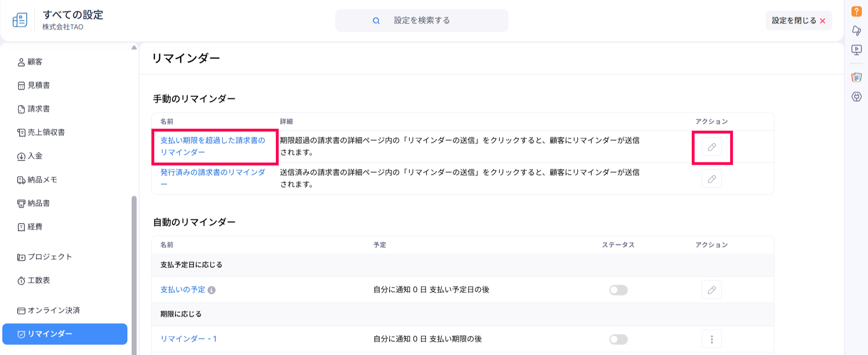The image size is (868, 355).
Task: Open 見積書 settings from the sidebar
Action: point(38,86)
